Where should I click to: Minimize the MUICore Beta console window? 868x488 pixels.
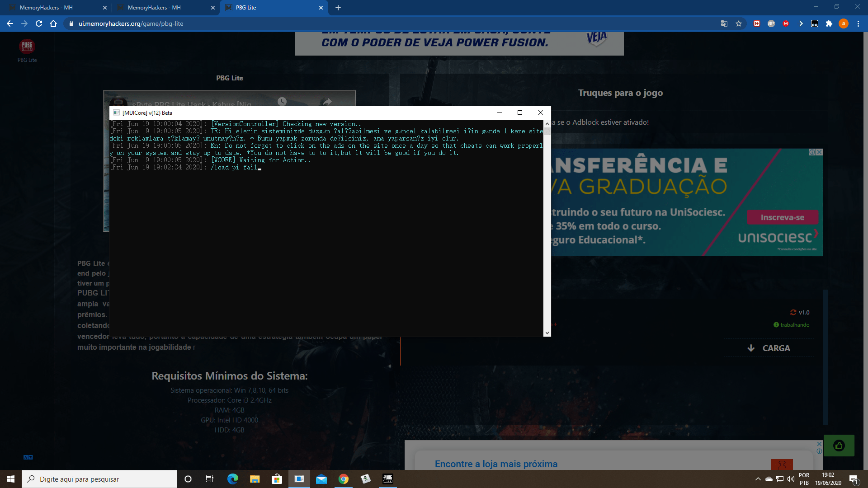click(x=500, y=113)
